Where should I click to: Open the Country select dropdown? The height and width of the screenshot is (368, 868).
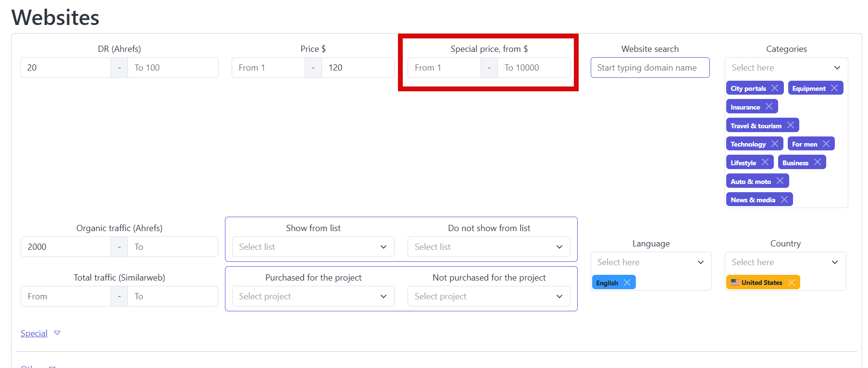coord(785,262)
